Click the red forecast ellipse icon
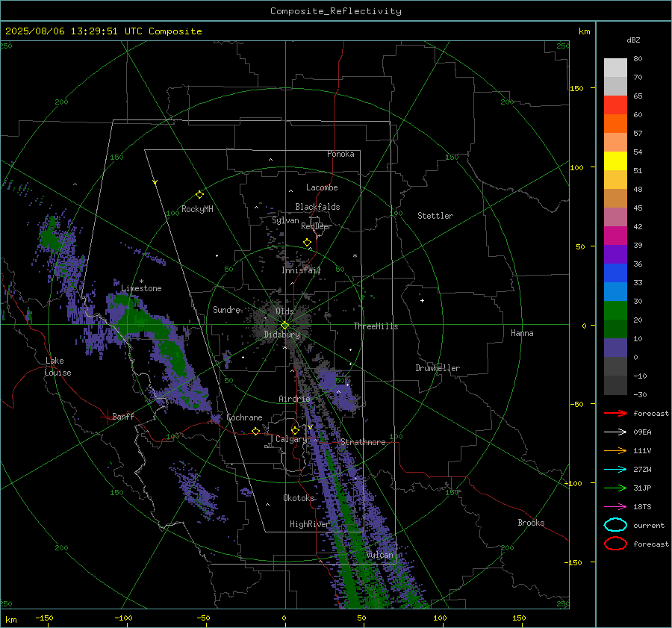 click(615, 544)
